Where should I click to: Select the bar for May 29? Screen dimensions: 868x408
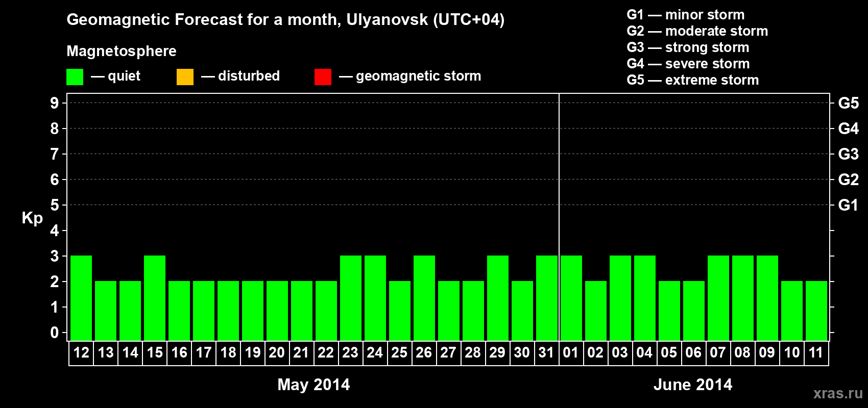click(498, 298)
